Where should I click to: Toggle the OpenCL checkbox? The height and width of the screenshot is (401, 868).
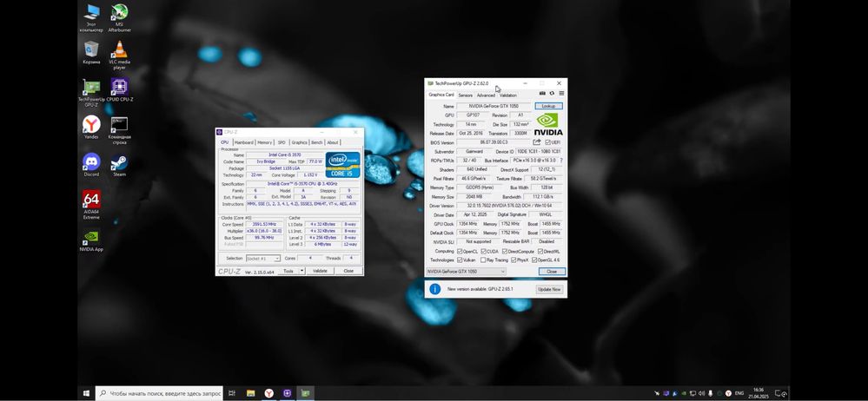click(x=460, y=251)
